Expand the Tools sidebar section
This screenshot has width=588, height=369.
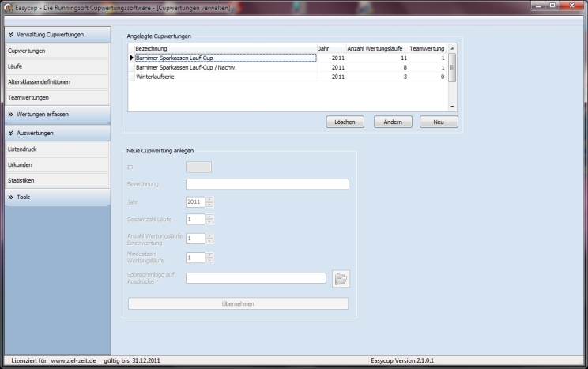(55, 197)
